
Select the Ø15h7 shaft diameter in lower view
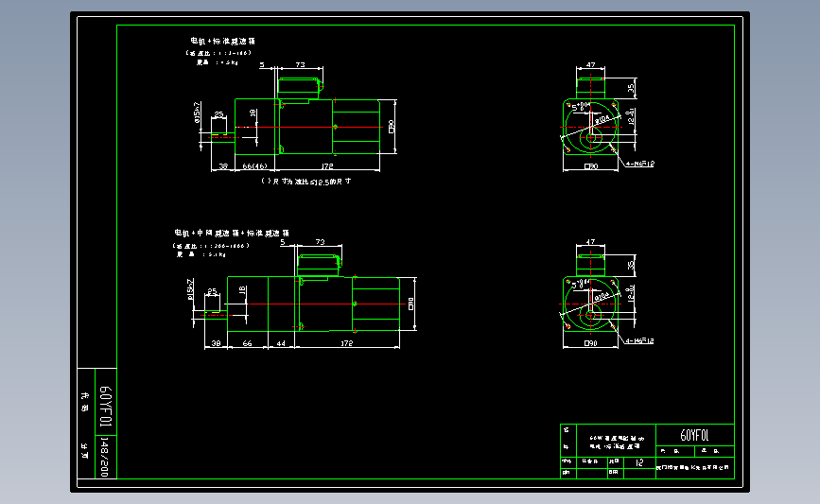[x=190, y=289]
